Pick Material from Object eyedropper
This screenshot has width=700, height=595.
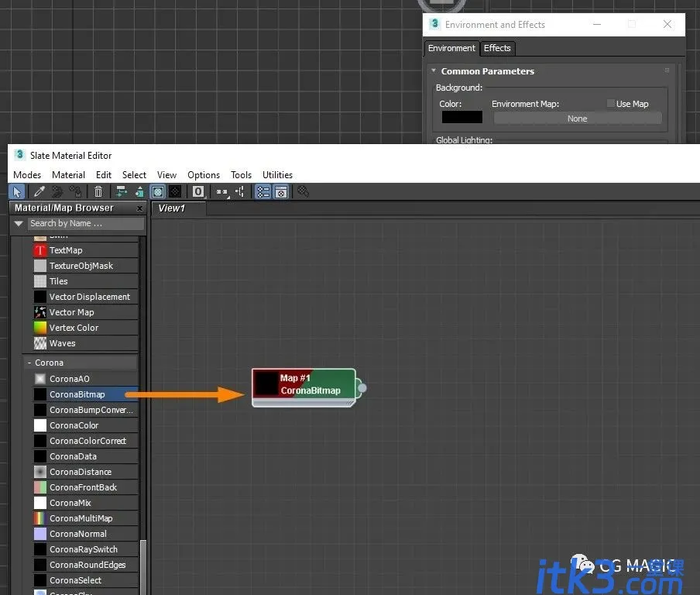coord(39,192)
